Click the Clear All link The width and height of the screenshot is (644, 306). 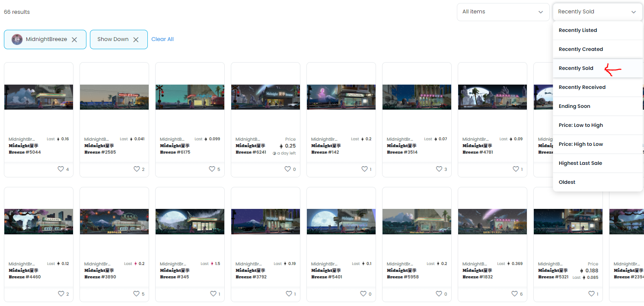163,39
